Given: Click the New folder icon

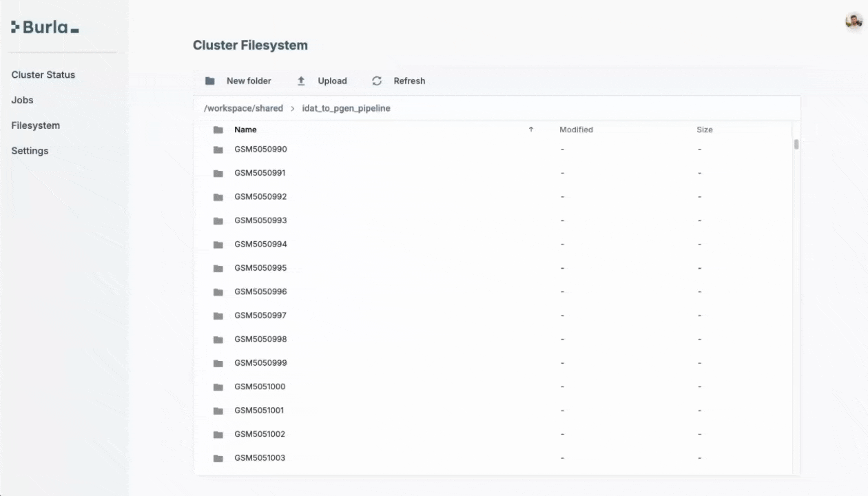Looking at the screenshot, I should (210, 81).
